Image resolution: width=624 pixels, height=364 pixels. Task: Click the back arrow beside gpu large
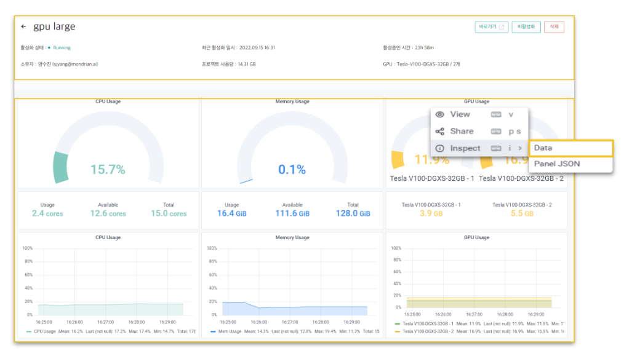click(x=23, y=27)
